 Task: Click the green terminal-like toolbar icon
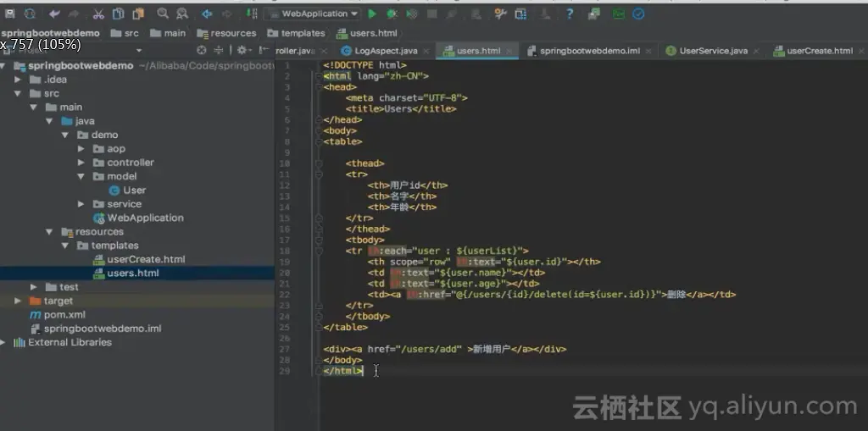click(x=618, y=14)
